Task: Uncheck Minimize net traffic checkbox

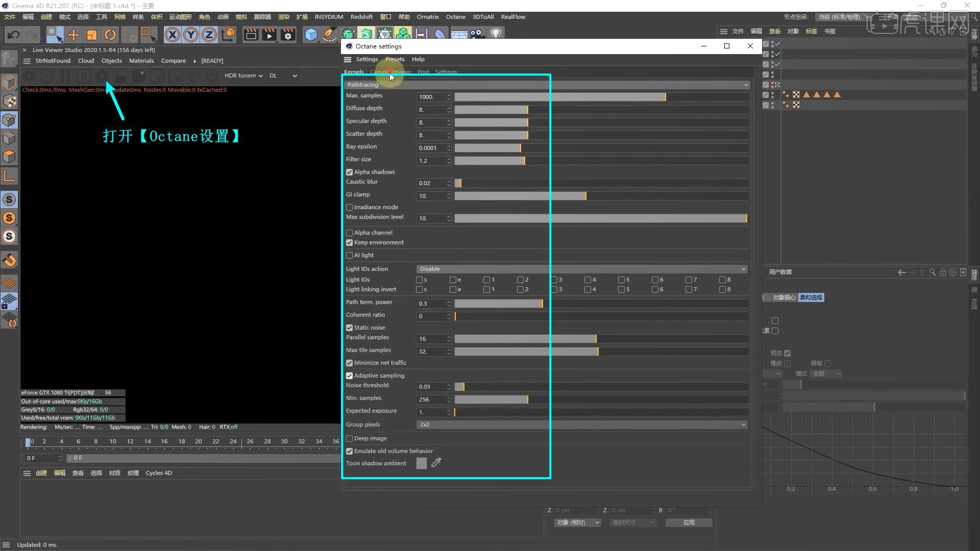Action: point(349,363)
